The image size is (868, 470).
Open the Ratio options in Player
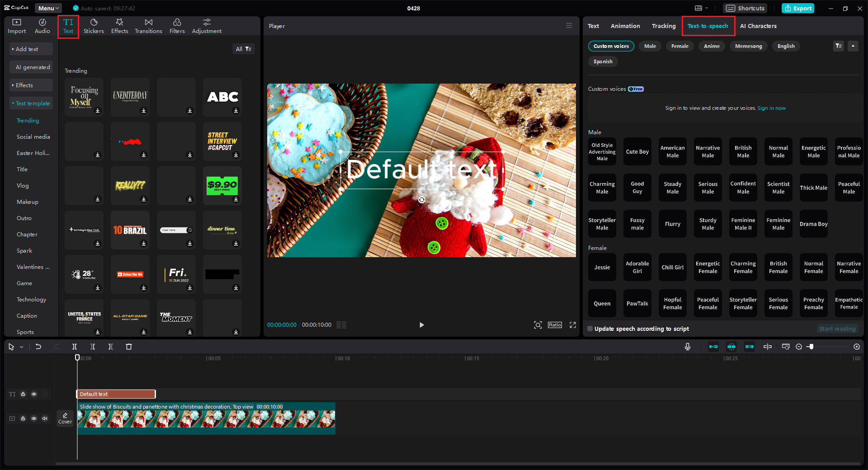[555, 325]
